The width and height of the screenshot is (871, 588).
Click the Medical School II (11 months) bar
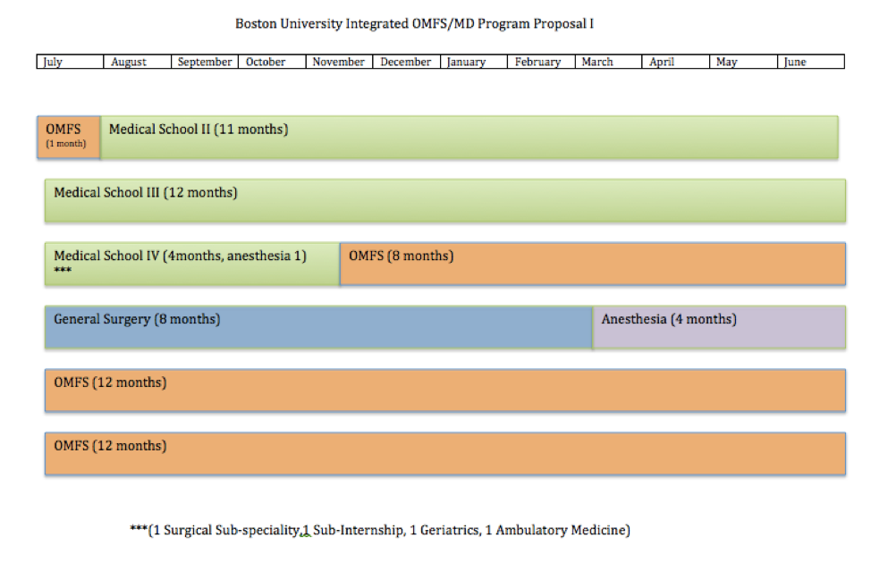tap(469, 137)
